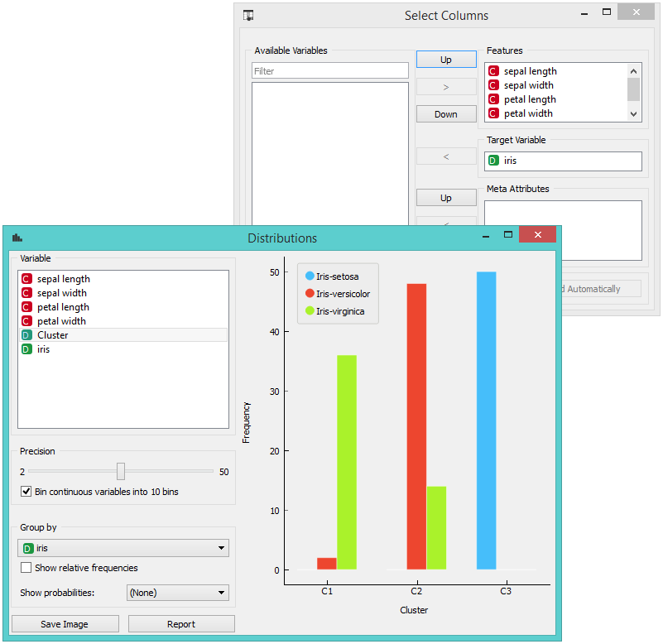Click the Distributions window title icon

coord(17,238)
